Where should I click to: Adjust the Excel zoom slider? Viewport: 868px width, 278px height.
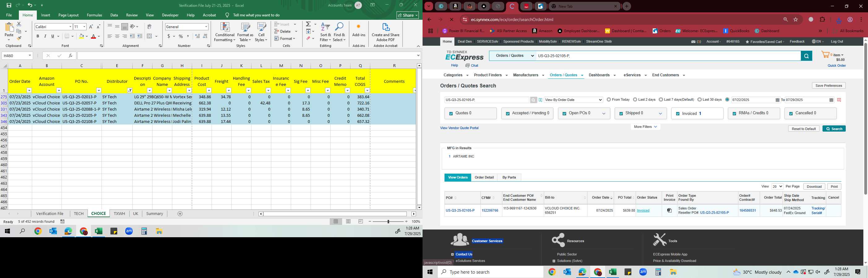pyautogui.click(x=388, y=221)
